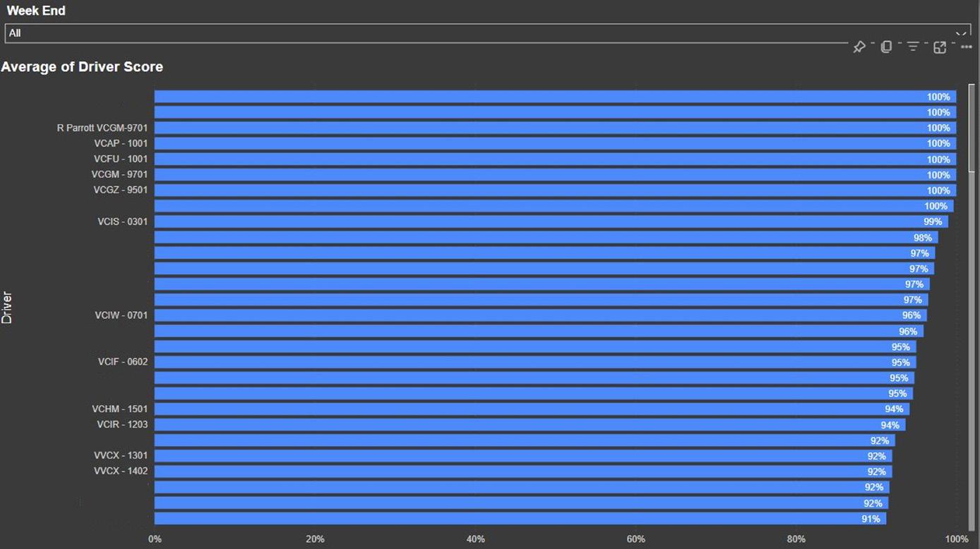
Task: Click the VCGM - 9701 bar
Action: pyautogui.click(x=555, y=174)
